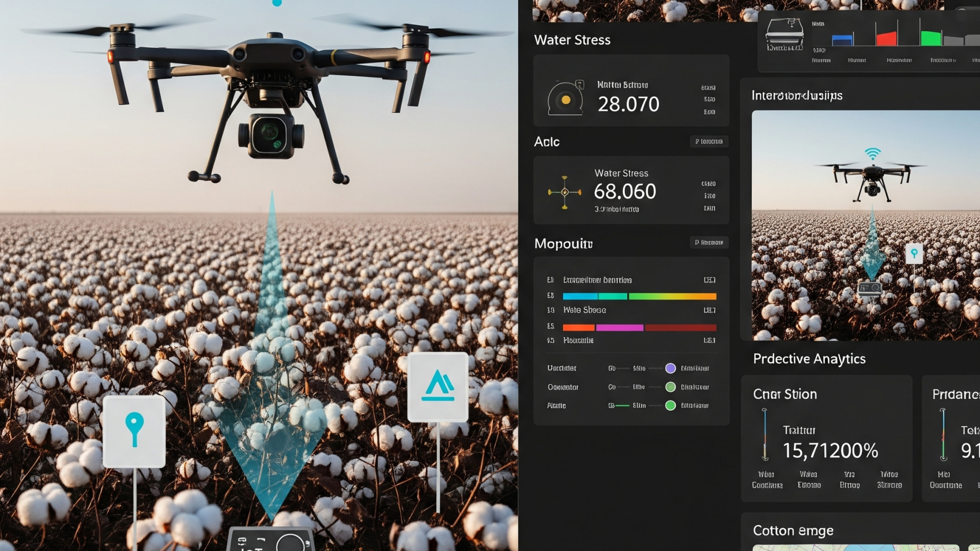The image size is (980, 551).
Task: Click the 15,71200% value
Action: (830, 451)
